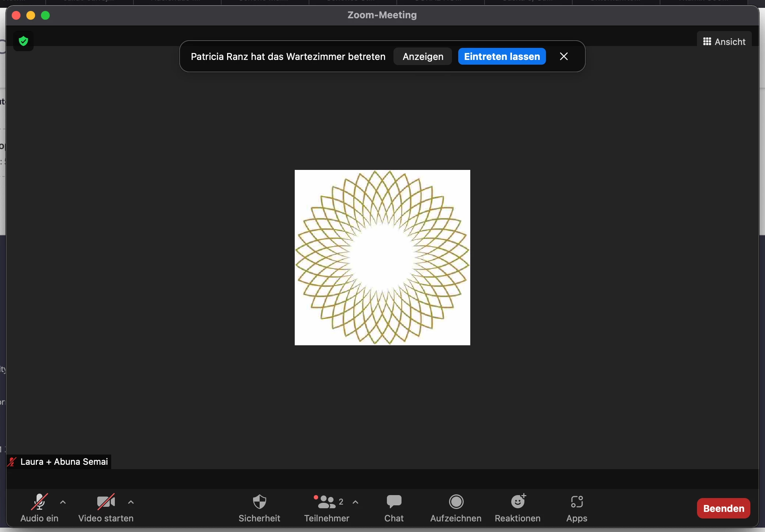Click the Laura + Abuna Semai name label

pos(64,462)
